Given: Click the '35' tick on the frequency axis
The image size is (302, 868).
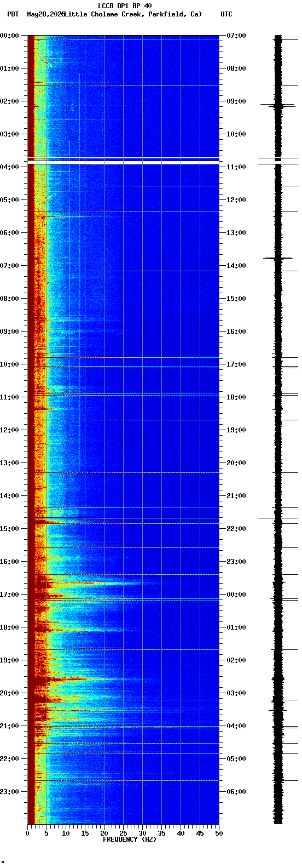Looking at the screenshot, I should (x=161, y=833).
